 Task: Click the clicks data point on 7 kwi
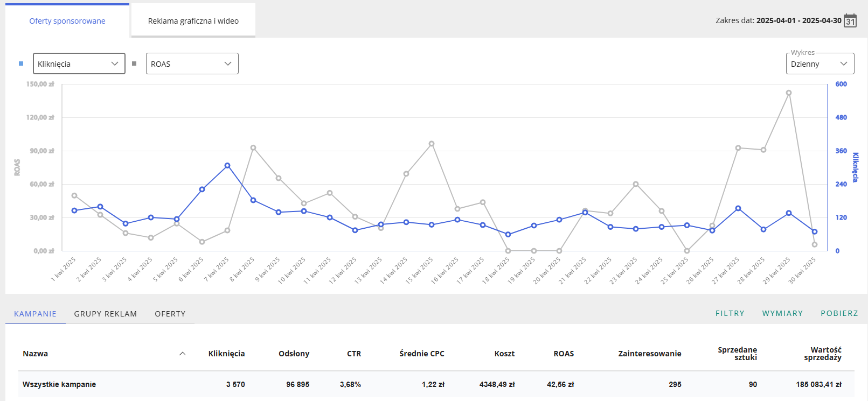coord(227,165)
